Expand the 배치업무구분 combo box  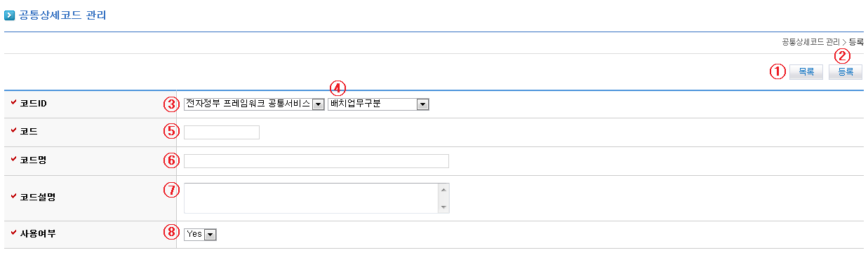click(378, 104)
